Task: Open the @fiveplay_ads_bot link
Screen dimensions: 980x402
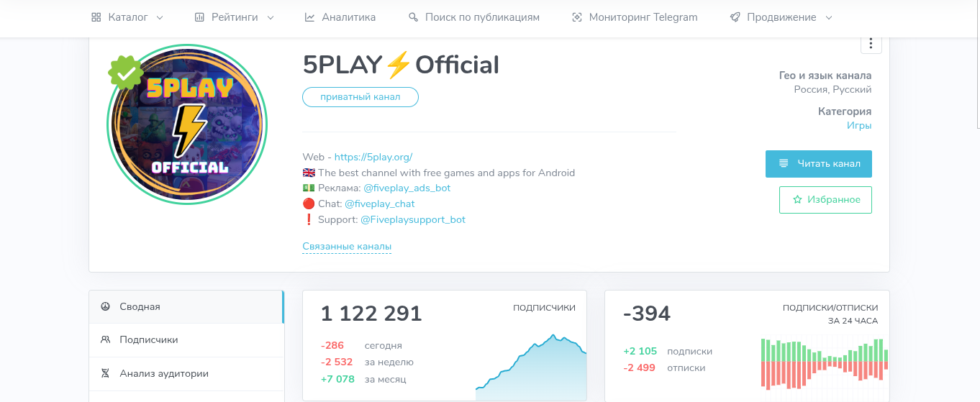Action: (407, 188)
